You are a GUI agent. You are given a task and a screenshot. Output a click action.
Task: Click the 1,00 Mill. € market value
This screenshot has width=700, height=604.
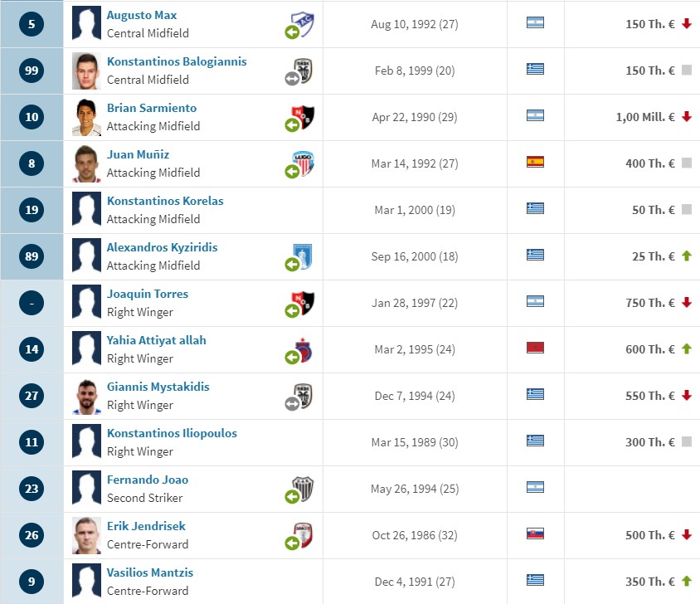click(x=645, y=117)
